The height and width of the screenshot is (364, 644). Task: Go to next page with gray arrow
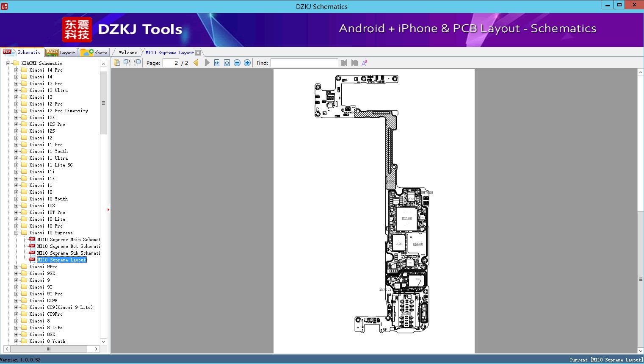pos(207,63)
